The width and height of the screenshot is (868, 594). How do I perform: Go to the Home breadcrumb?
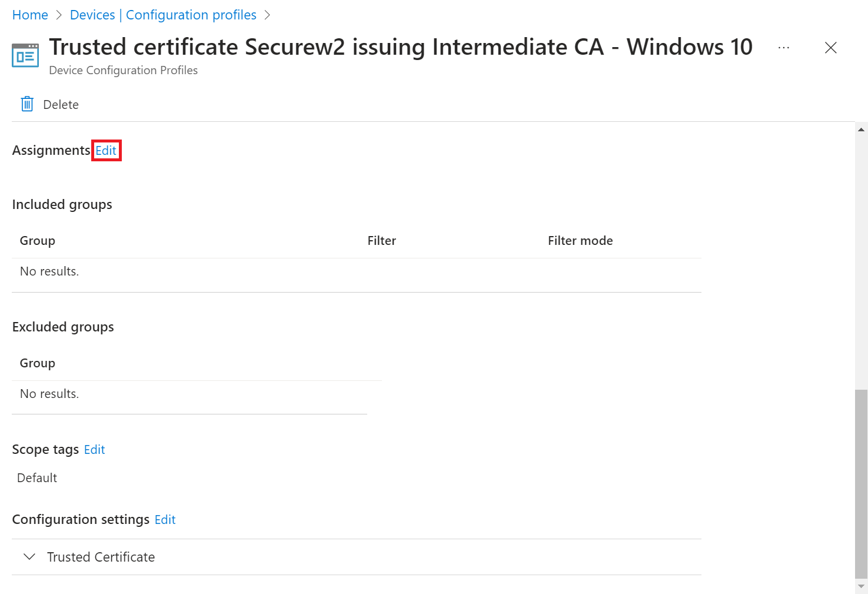pos(30,15)
